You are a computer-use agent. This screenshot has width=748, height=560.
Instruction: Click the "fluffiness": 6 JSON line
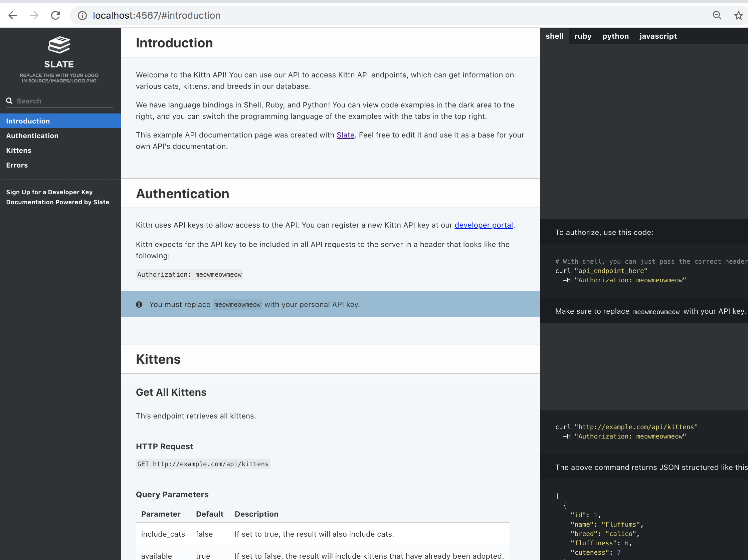(x=601, y=543)
